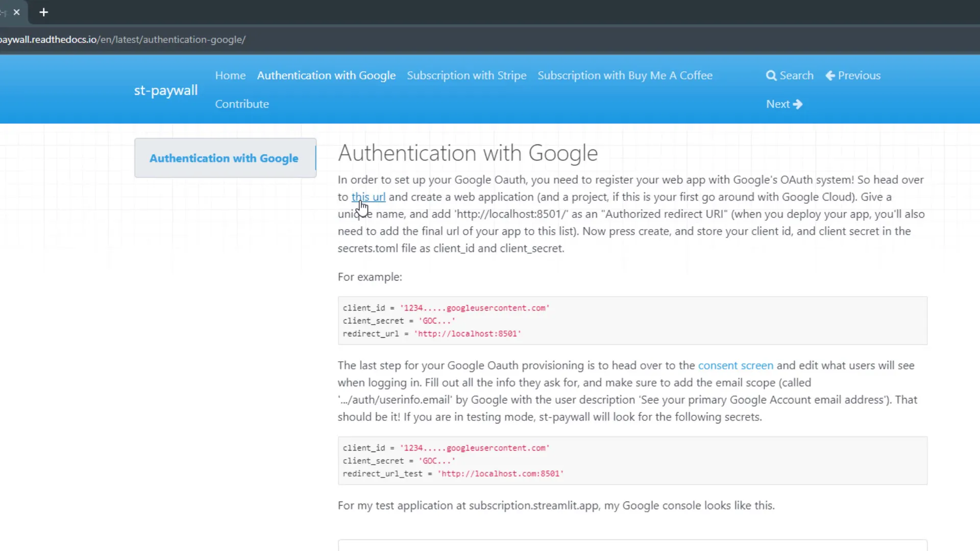Click the browser address bar URL

coord(122,40)
